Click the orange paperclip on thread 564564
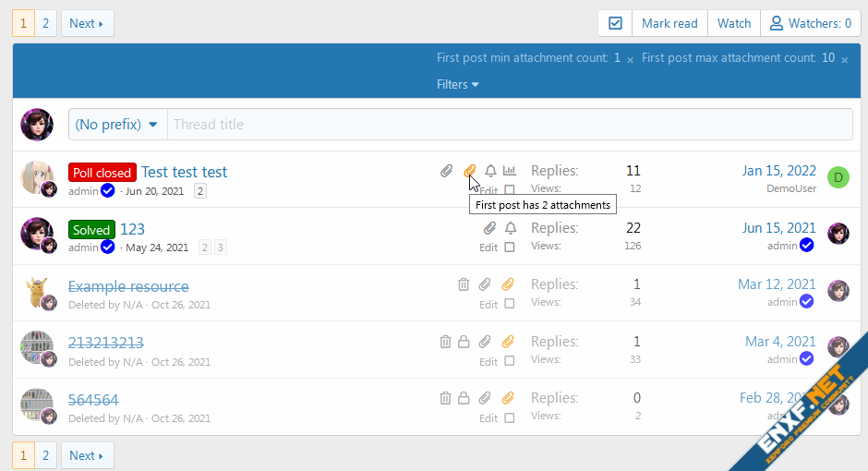The width and height of the screenshot is (868, 471). tap(507, 398)
